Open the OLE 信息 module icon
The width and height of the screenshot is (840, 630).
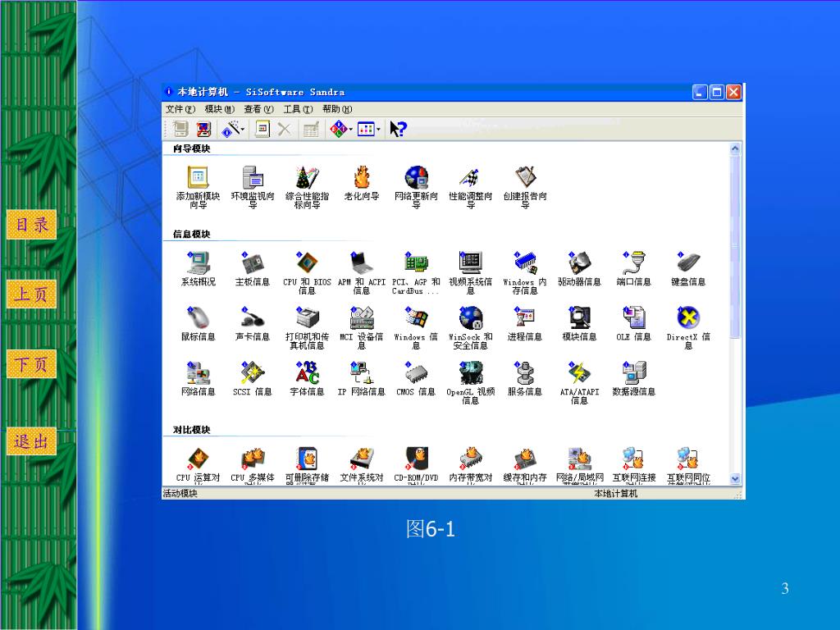coord(634,318)
